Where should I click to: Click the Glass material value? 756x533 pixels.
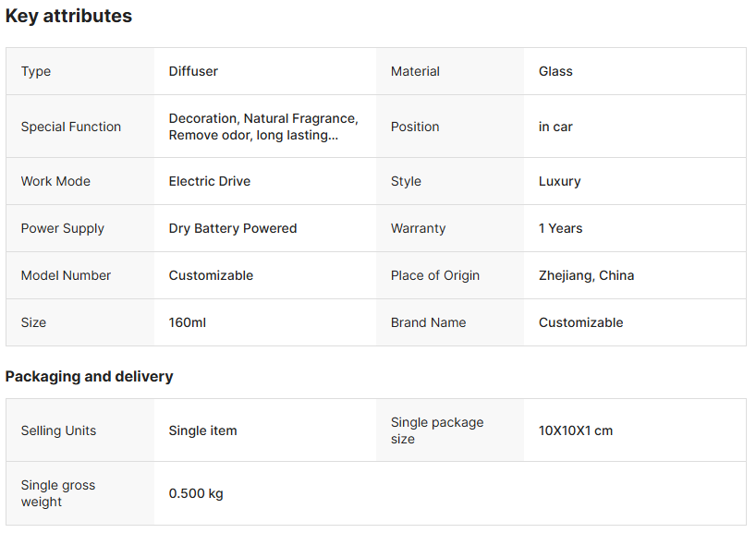tap(555, 71)
